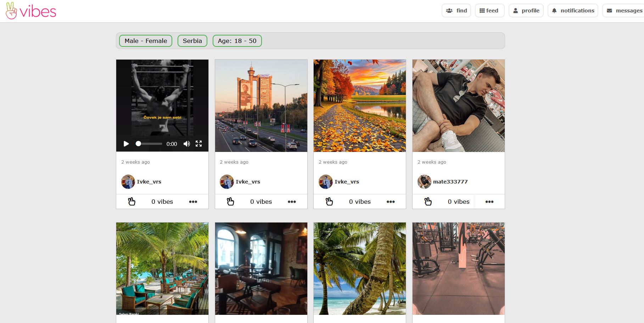The image size is (644, 323).
Task: Open messages inbox
Action: point(624,11)
